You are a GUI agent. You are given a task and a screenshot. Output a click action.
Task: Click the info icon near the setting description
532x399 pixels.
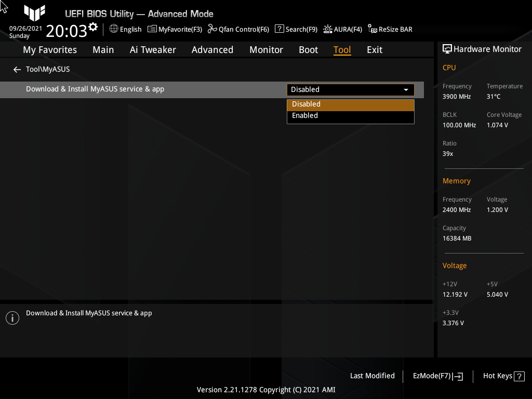[12, 317]
